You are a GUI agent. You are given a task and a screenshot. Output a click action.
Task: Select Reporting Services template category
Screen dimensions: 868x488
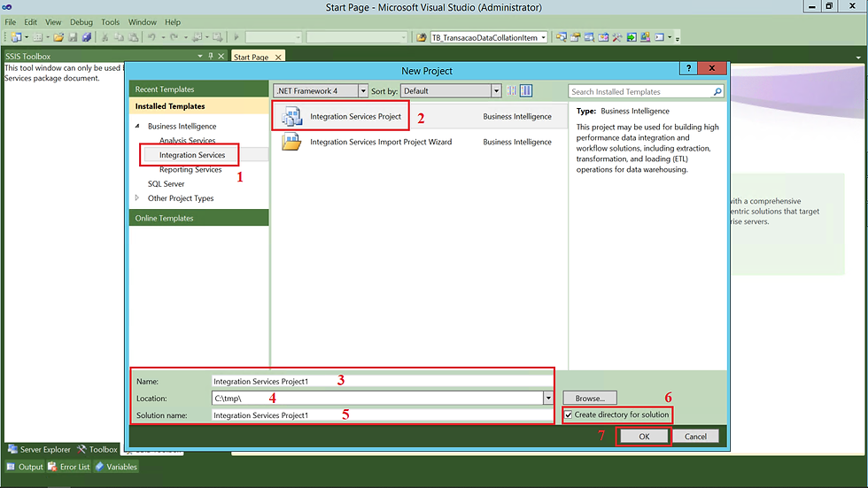point(190,169)
